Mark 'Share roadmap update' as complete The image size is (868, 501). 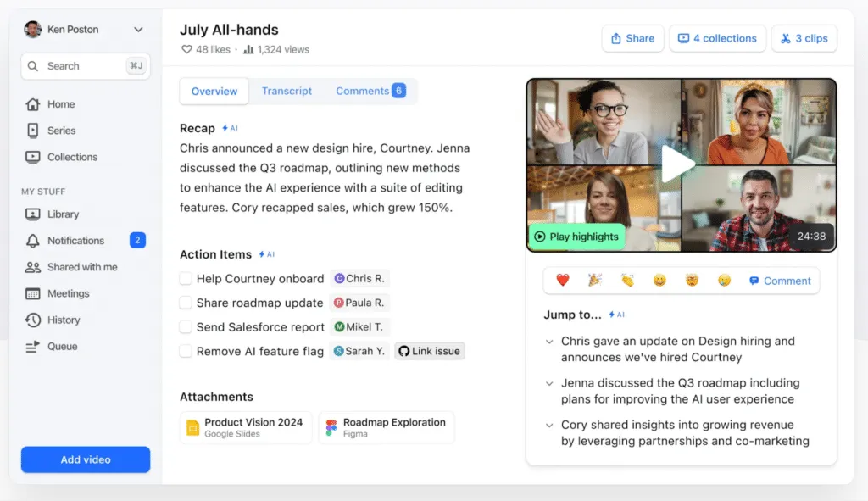183,303
